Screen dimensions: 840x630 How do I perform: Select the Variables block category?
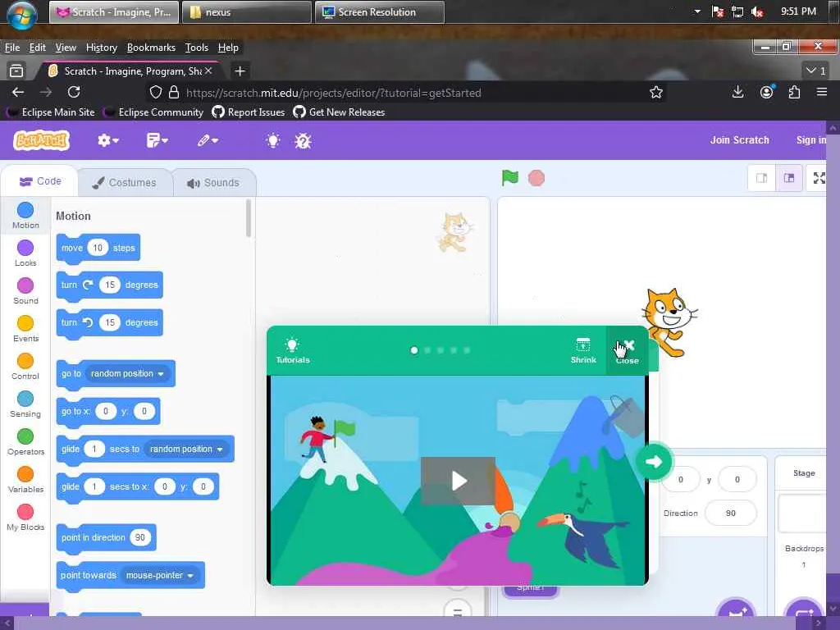(x=25, y=479)
